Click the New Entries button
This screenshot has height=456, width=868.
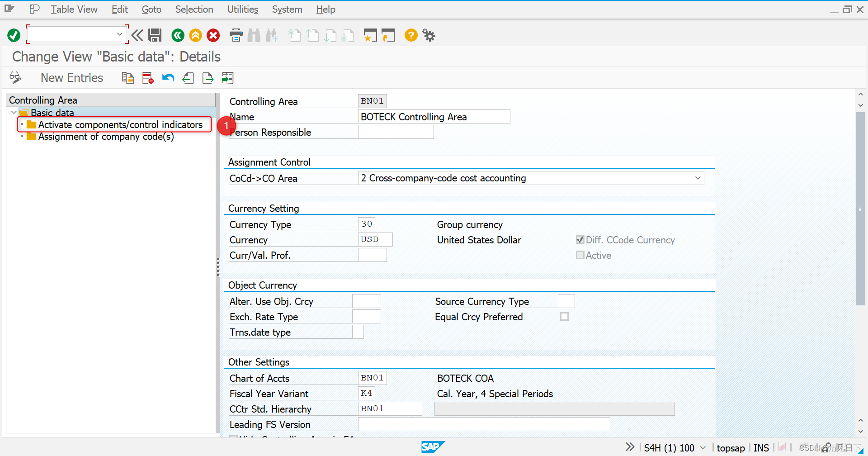[72, 78]
